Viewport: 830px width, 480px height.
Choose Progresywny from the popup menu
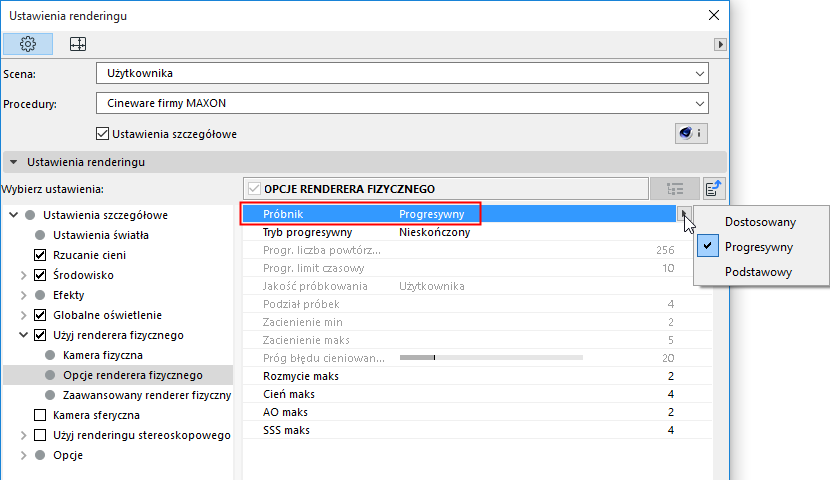(x=761, y=247)
